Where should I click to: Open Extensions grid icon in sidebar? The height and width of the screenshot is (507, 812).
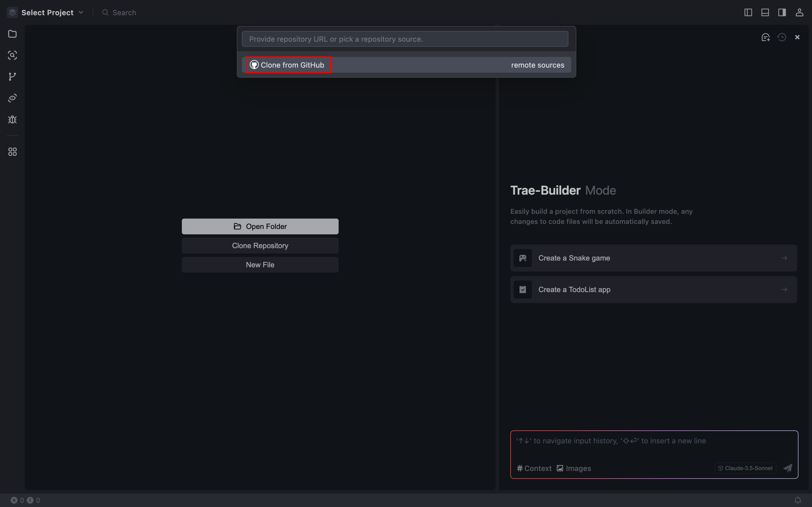click(12, 152)
